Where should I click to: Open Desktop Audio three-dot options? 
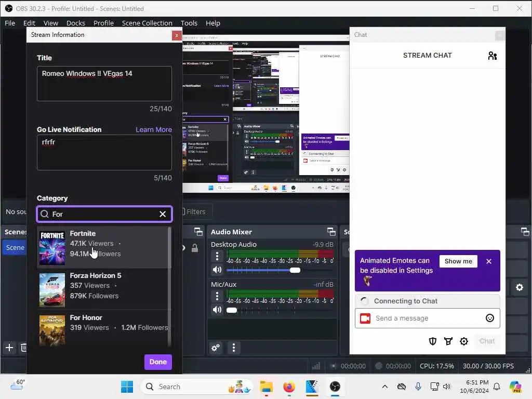tap(217, 256)
